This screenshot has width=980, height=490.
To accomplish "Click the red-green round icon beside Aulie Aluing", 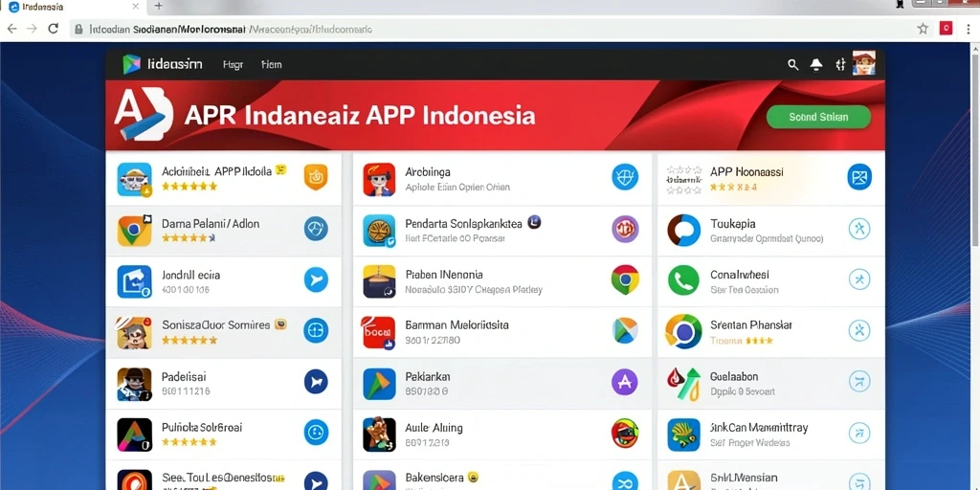I will click(x=625, y=433).
